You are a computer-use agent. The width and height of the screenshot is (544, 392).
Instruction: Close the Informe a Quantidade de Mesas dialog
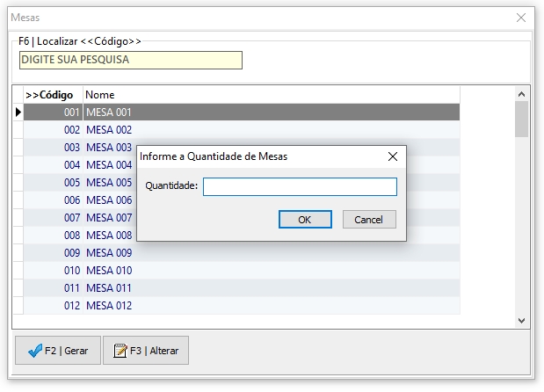tap(393, 156)
